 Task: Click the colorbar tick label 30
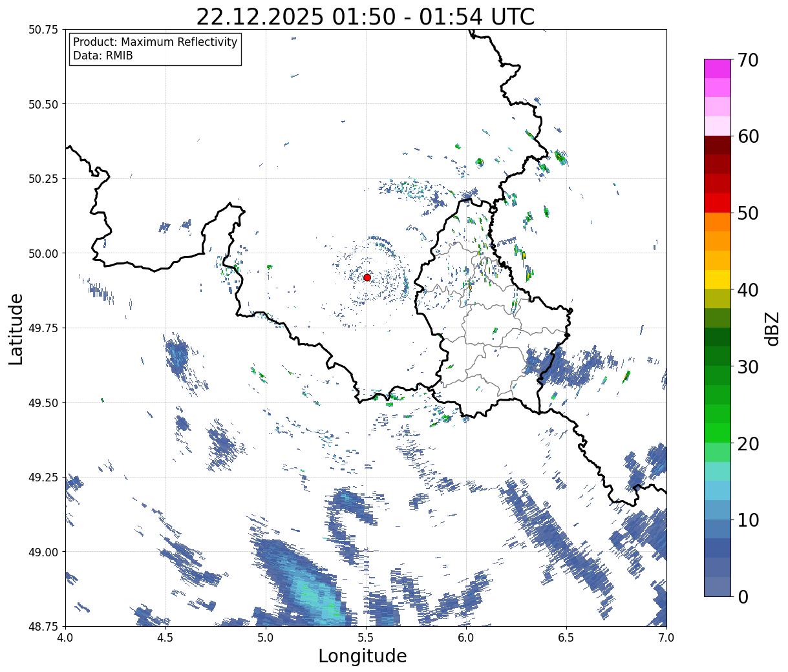(748, 366)
